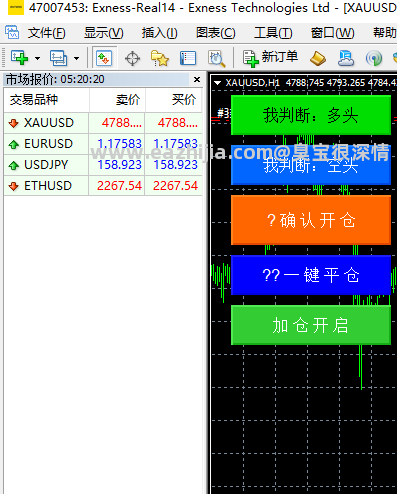The height and width of the screenshot is (494, 397).
Task: Click the 卖价 column header
Action: (x=117, y=100)
